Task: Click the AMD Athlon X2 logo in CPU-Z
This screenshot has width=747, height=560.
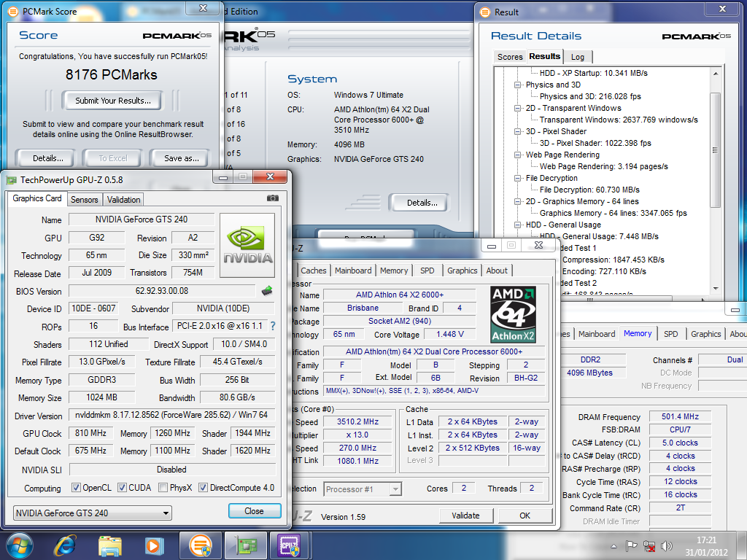Action: 514,314
